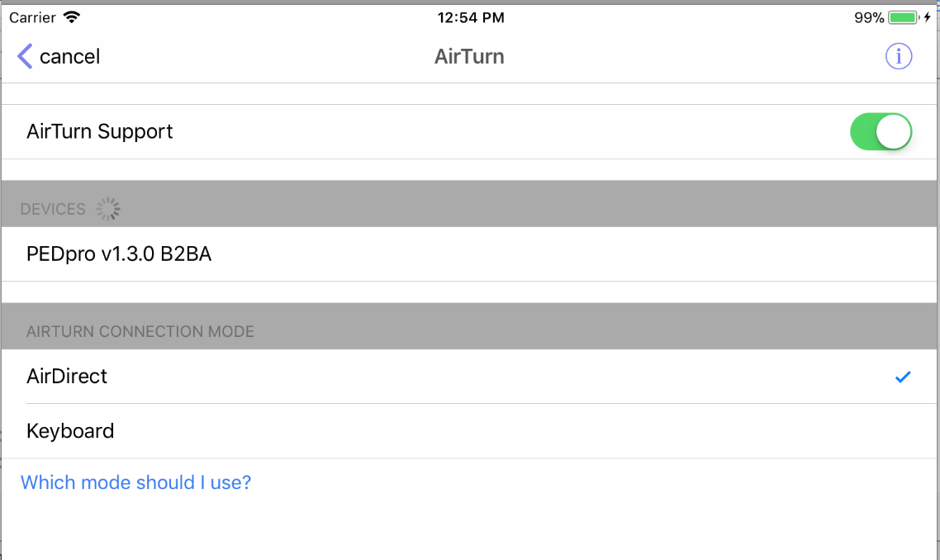Image resolution: width=940 pixels, height=560 pixels.
Task: Tap the back chevron arrow icon
Action: [25, 56]
